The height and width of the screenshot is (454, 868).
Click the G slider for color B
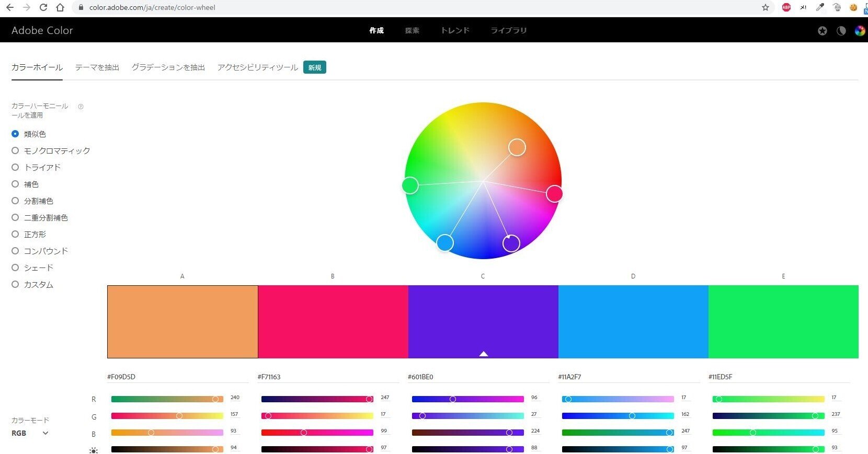click(317, 416)
